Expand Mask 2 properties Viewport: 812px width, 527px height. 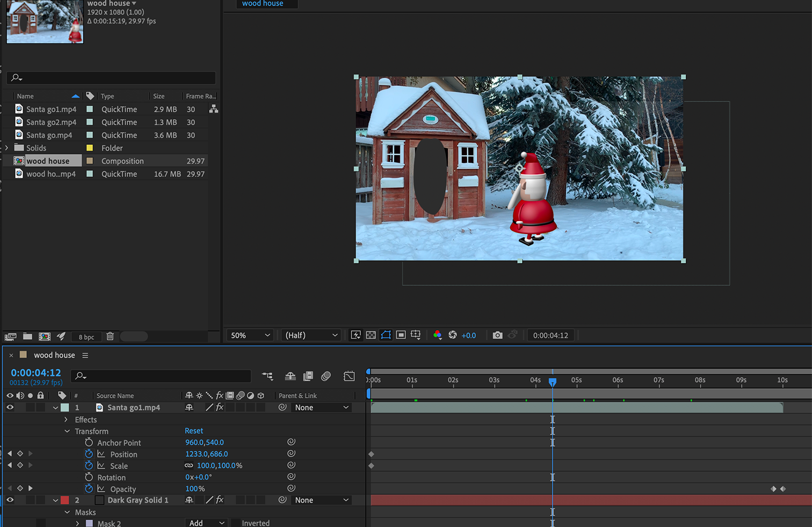pyautogui.click(x=78, y=523)
